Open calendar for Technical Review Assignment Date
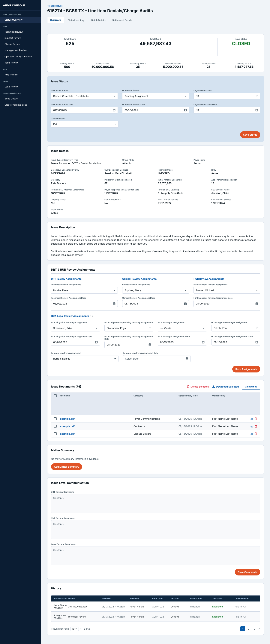The width and height of the screenshot is (270, 644). point(114,304)
